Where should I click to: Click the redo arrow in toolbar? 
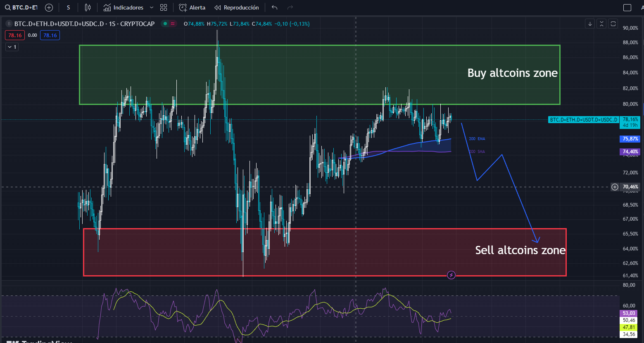(290, 7)
